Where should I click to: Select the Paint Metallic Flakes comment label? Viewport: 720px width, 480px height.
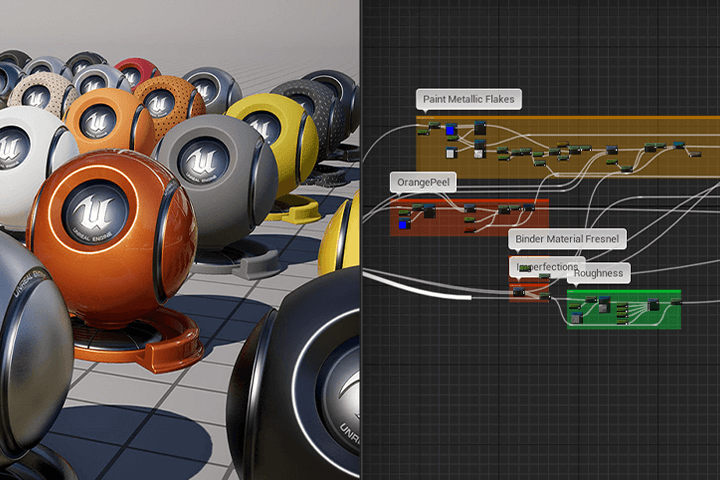468,99
